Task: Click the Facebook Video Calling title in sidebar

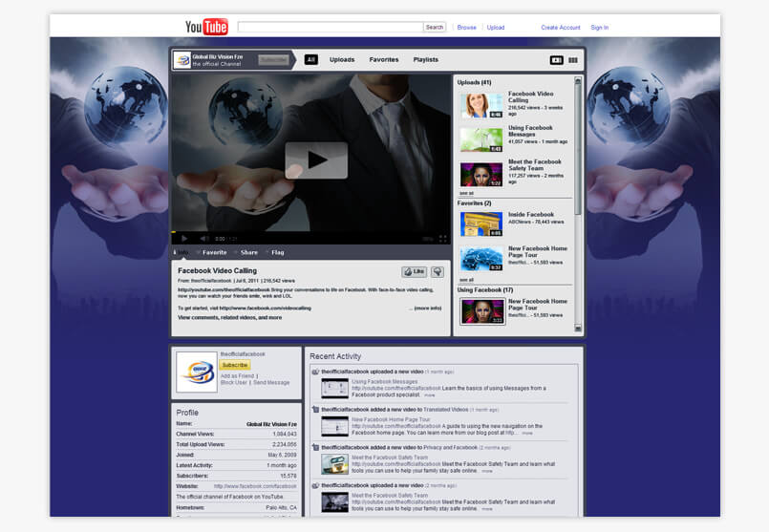Action: [530, 96]
